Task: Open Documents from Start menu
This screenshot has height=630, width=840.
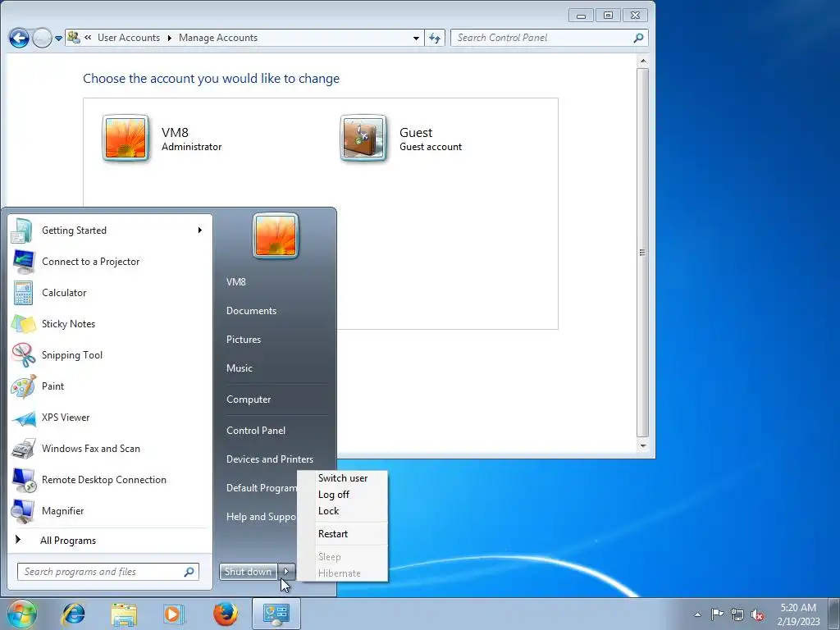Action: click(251, 311)
